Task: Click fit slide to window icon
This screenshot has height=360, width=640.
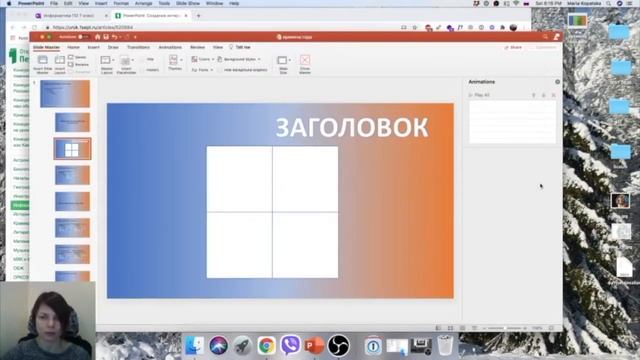Action: click(551, 328)
